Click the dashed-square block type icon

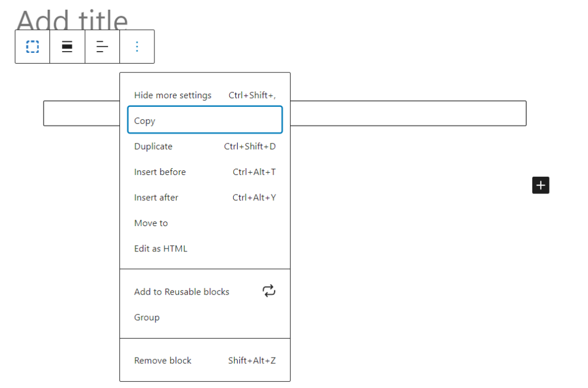(x=33, y=46)
